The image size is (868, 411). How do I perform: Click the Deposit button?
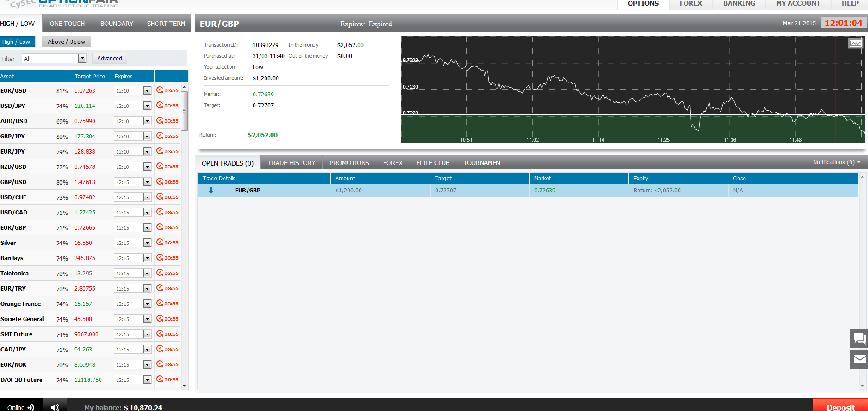tap(840, 407)
